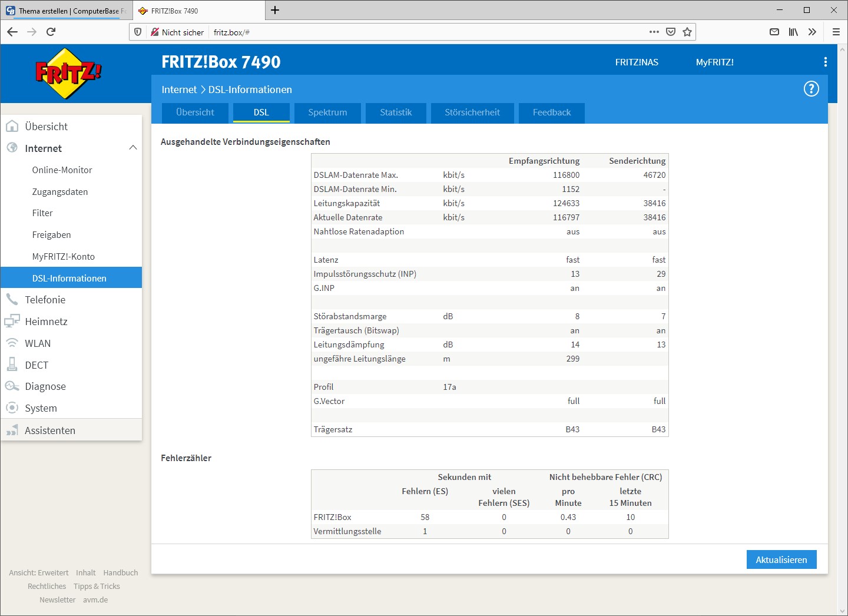Reload the page with the refresh icon
Image resolution: width=848 pixels, height=616 pixels.
[x=51, y=32]
